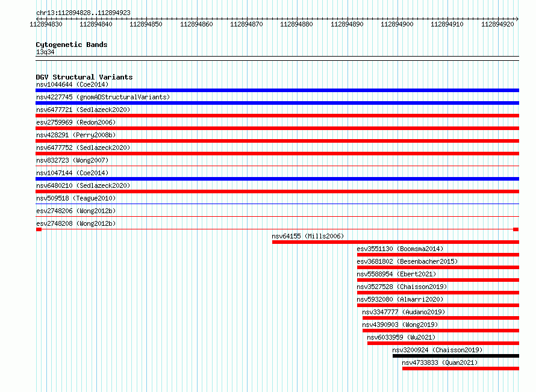This screenshot has height=392, width=536.
Task: Click the nsv5588954 (Ebert2021) label
Action: (x=396, y=274)
